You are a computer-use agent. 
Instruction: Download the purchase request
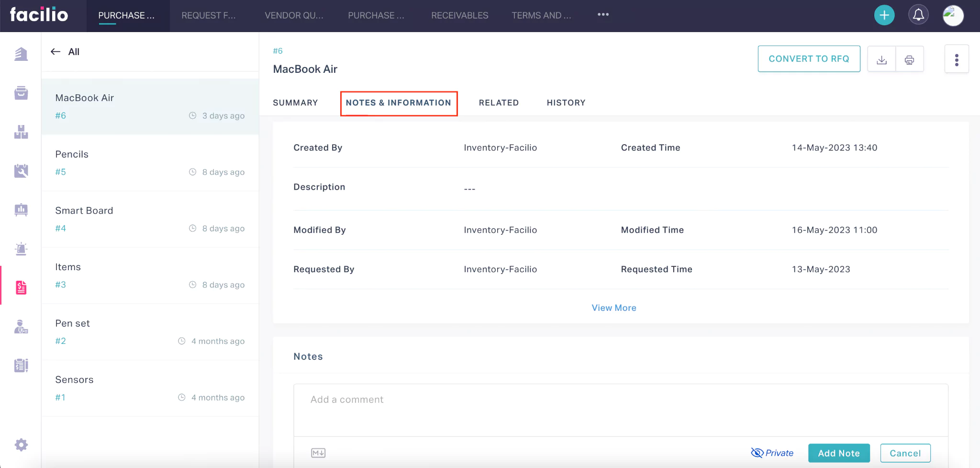pos(881,59)
